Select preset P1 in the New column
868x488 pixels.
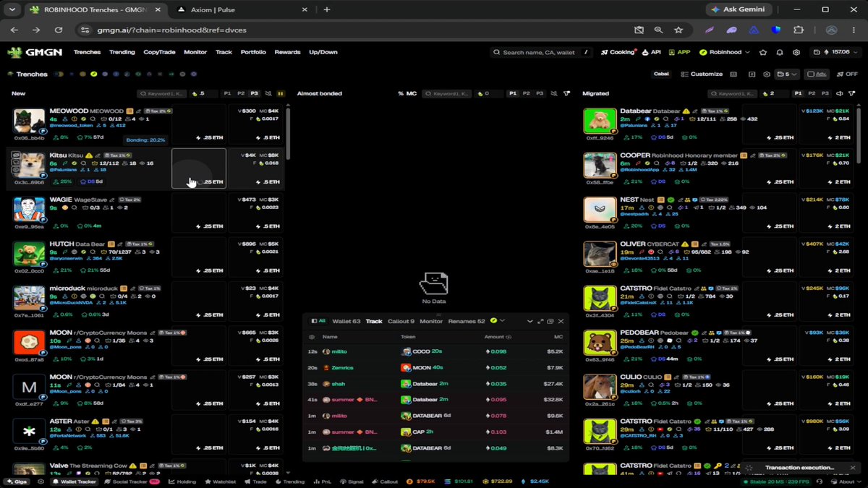[227, 93]
